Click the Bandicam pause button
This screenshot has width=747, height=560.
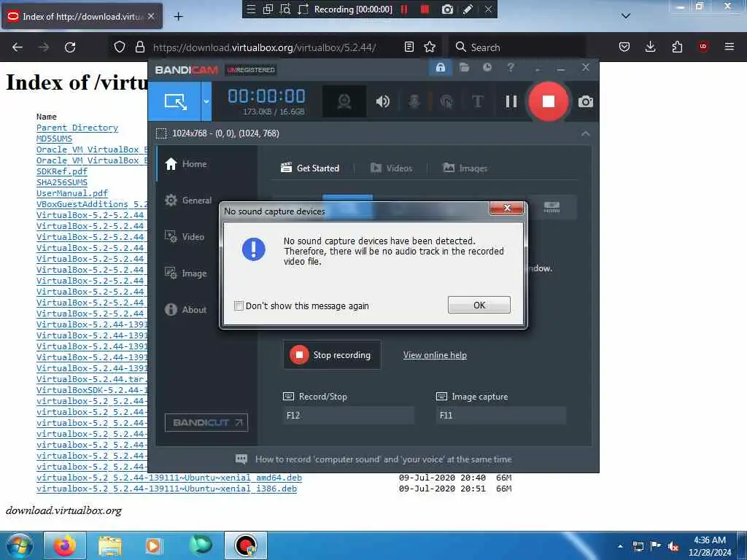[511, 101]
